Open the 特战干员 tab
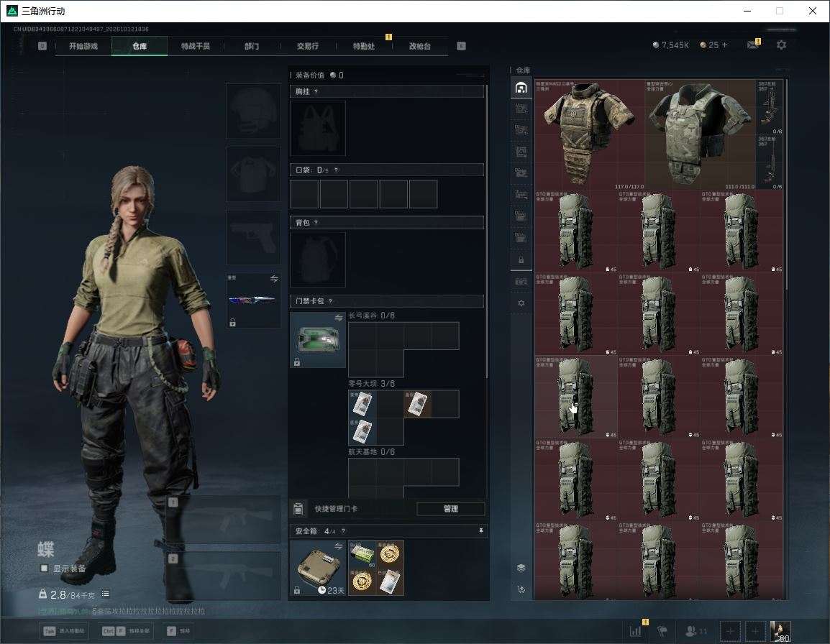Screen dimensions: 830x644 (x=196, y=46)
